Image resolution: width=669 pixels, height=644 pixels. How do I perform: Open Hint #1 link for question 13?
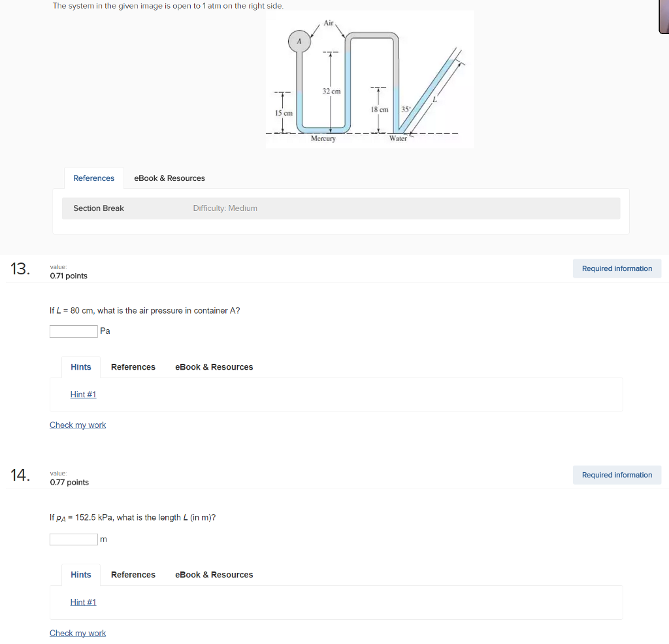point(84,394)
